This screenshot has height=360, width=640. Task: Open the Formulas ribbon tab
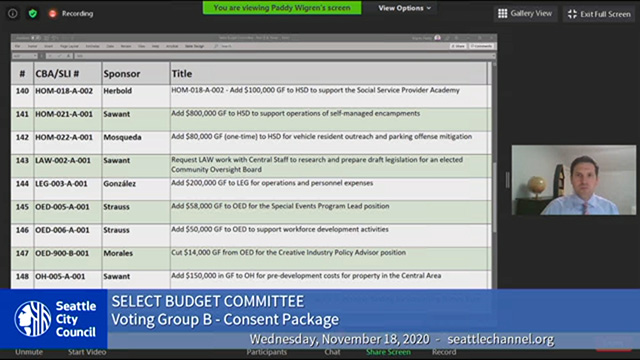click(x=93, y=46)
